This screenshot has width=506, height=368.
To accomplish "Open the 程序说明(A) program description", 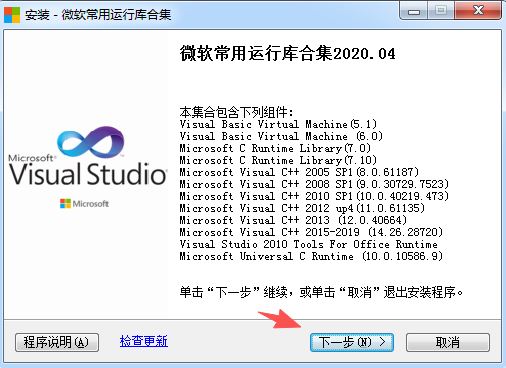I will point(57,342).
